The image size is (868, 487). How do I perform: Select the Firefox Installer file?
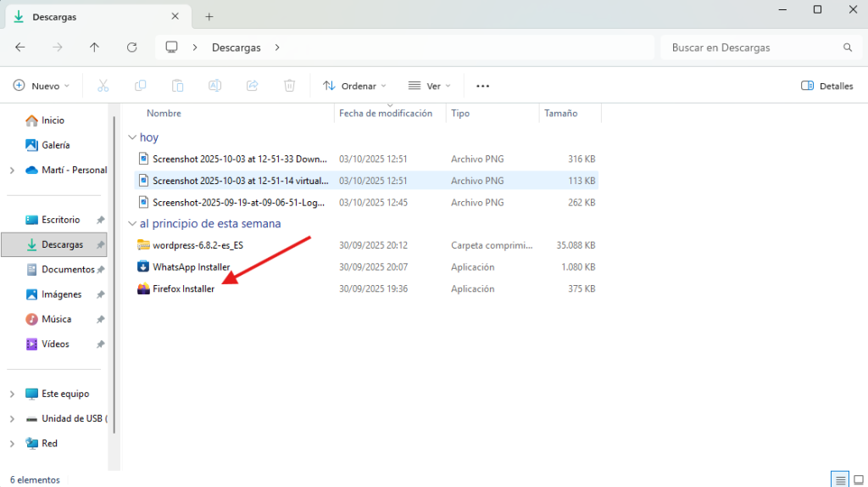[183, 288]
